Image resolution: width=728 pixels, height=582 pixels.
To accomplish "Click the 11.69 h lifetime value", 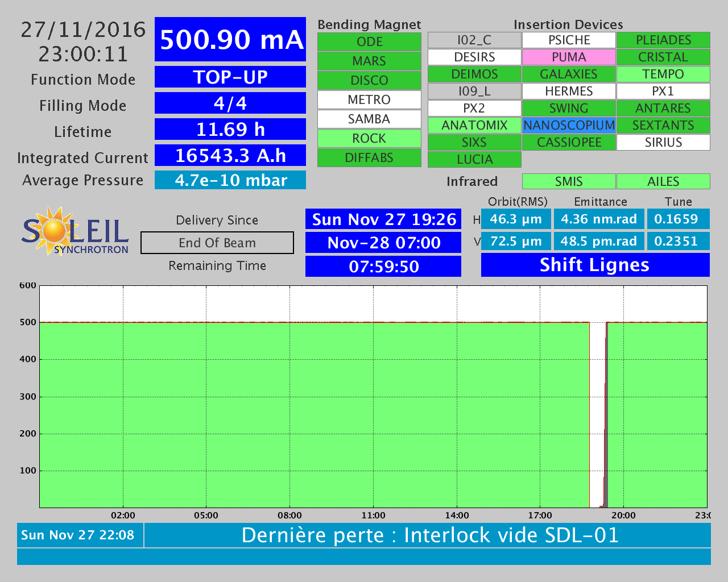I will (230, 130).
